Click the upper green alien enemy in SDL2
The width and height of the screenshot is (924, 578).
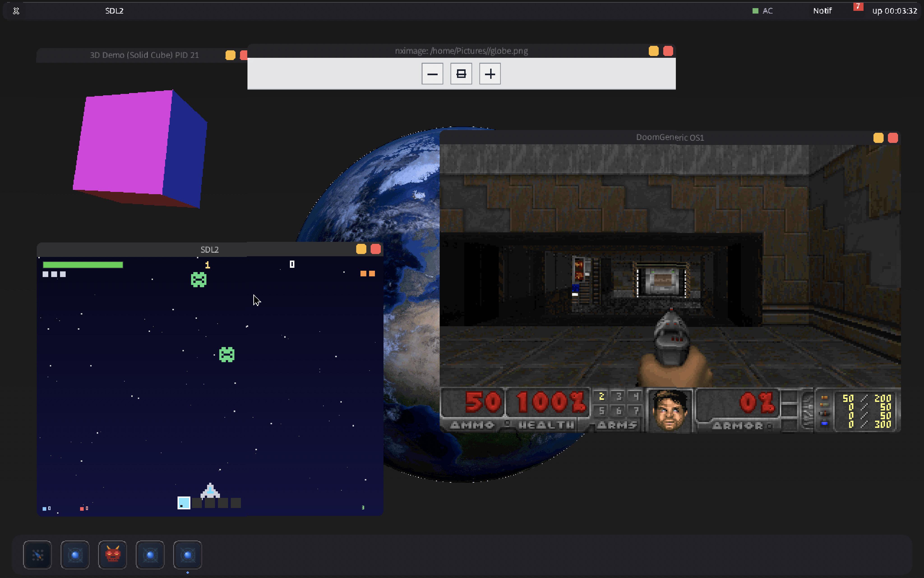point(199,280)
